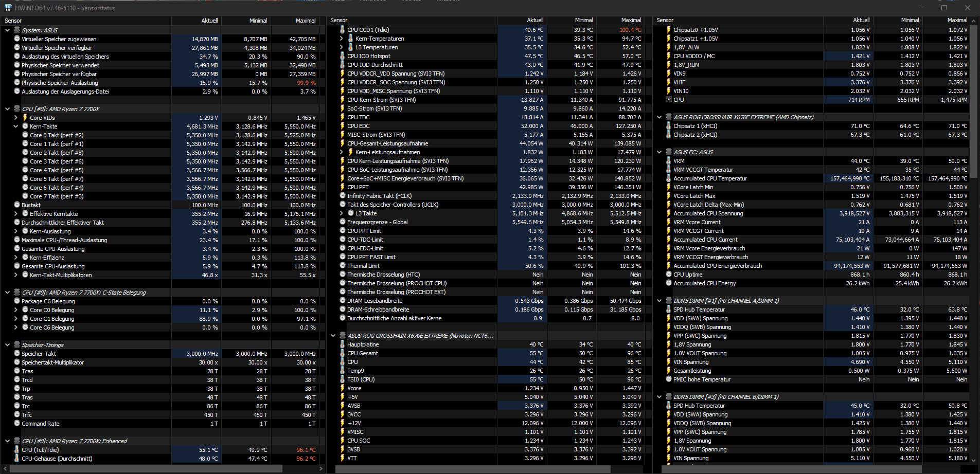Click the circle icon beside Frequenzgrenze - Global
Image resolution: width=980 pixels, height=474 pixels.
pyautogui.click(x=342, y=222)
